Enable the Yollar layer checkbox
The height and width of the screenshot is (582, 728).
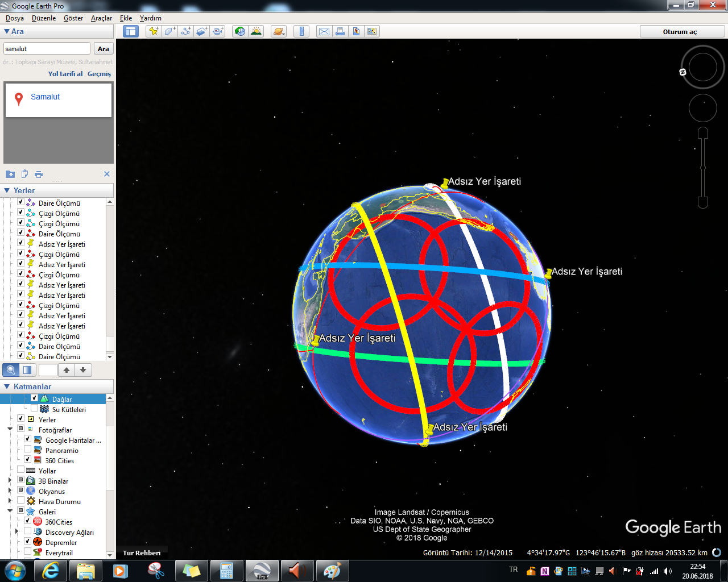coord(20,470)
